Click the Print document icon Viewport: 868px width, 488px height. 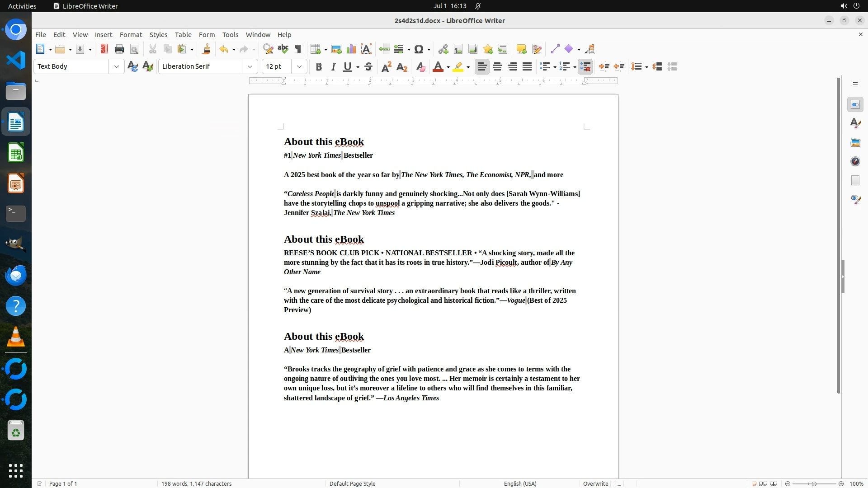click(119, 49)
